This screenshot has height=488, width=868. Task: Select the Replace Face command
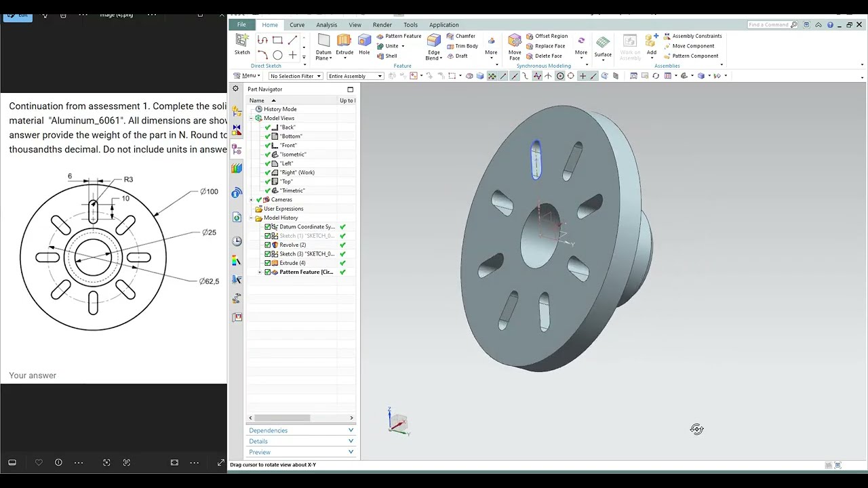(x=545, y=46)
